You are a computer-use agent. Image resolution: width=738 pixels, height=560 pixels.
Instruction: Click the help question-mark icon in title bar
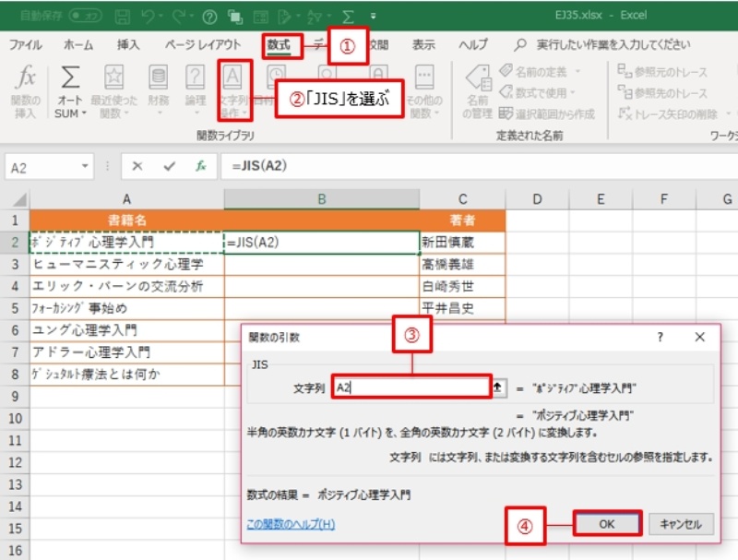pos(209,17)
